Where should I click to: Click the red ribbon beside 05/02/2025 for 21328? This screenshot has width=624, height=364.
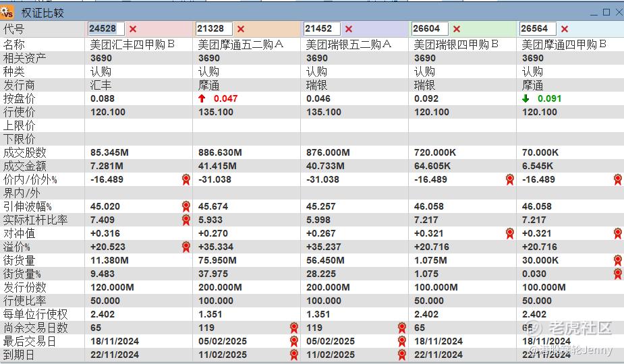294,341
